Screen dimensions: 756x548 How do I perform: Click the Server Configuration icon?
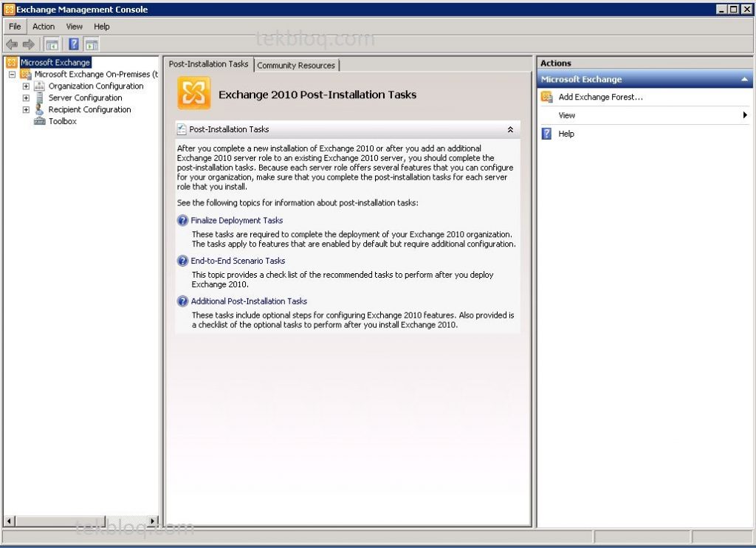click(x=40, y=97)
